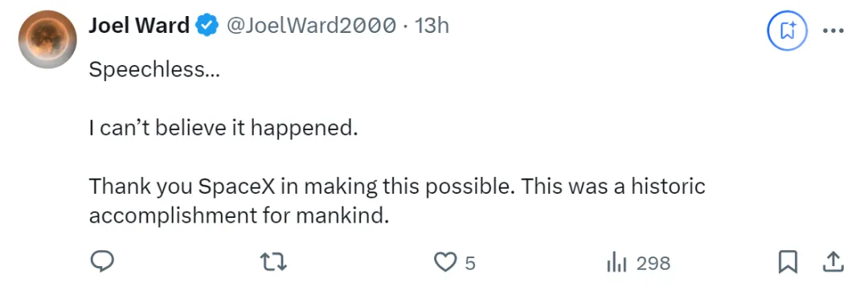Image resolution: width=868 pixels, height=291 pixels.
Task: Open view analytics bar chart icon
Action: (x=616, y=263)
